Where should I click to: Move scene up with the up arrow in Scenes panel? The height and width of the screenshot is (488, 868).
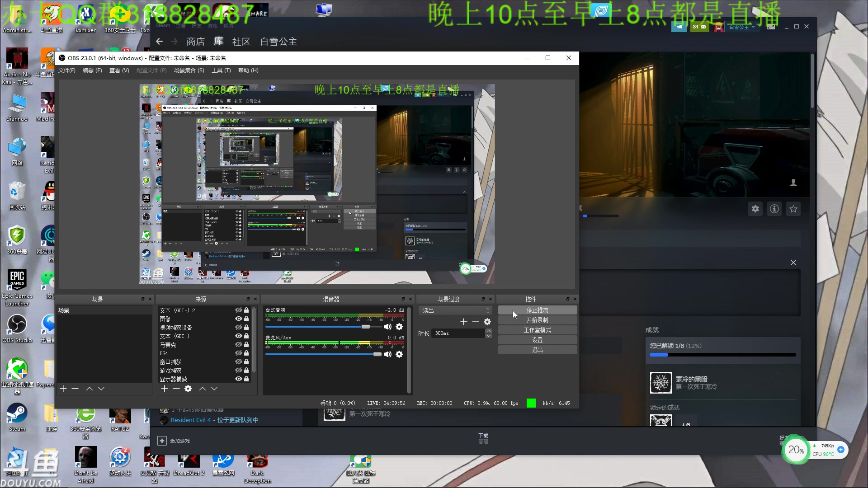[90, 389]
